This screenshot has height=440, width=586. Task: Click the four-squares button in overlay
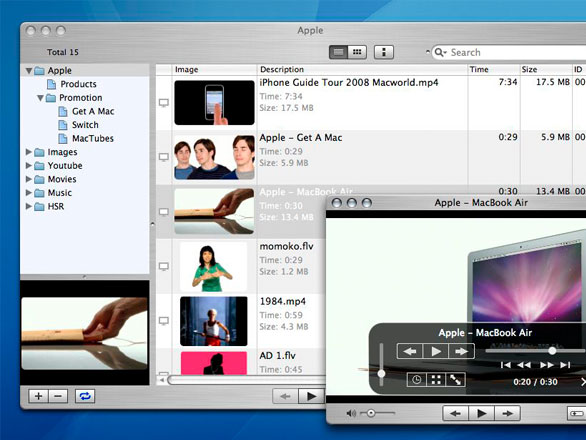[436, 380]
